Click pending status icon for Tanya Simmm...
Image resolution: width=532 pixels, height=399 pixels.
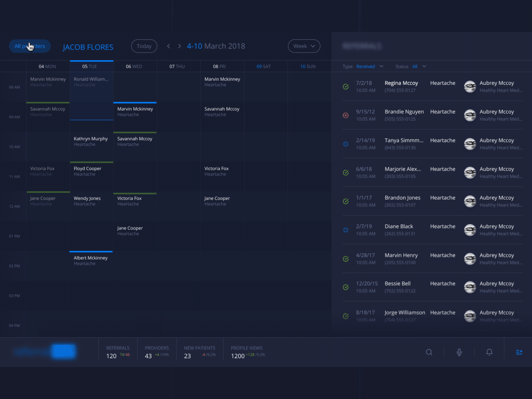click(x=346, y=144)
